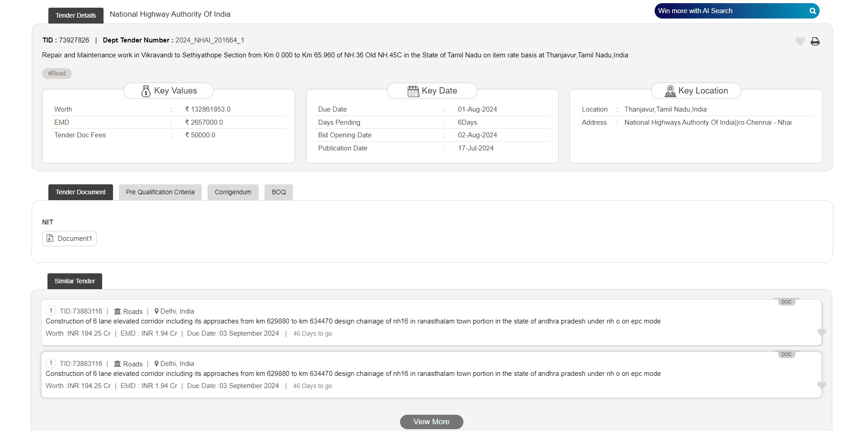Type in the Win more with AI Search field

[x=728, y=11]
